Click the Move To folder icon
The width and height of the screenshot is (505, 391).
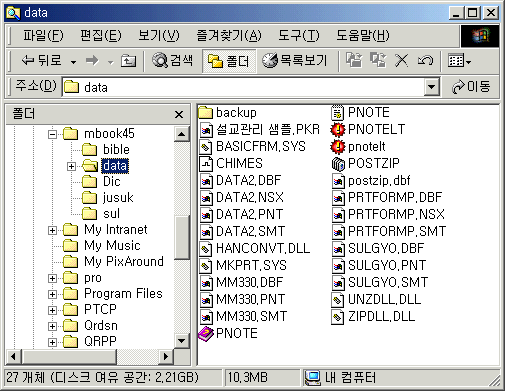(x=354, y=61)
